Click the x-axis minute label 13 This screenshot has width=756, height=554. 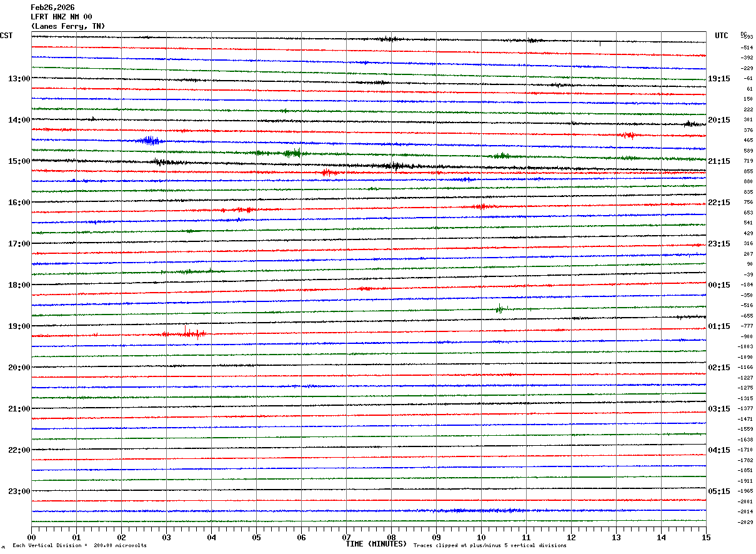pos(616,537)
